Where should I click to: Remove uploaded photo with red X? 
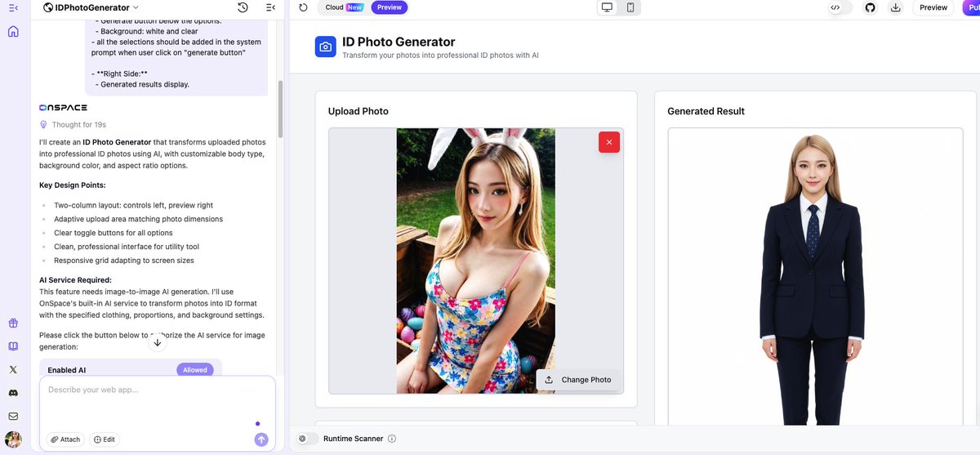pos(609,142)
